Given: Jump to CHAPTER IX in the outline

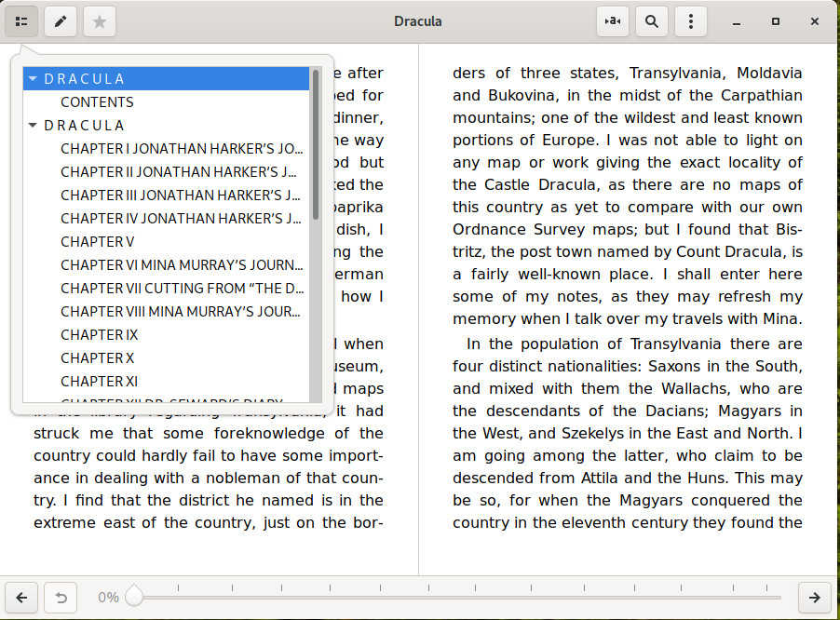Looking at the screenshot, I should [99, 334].
